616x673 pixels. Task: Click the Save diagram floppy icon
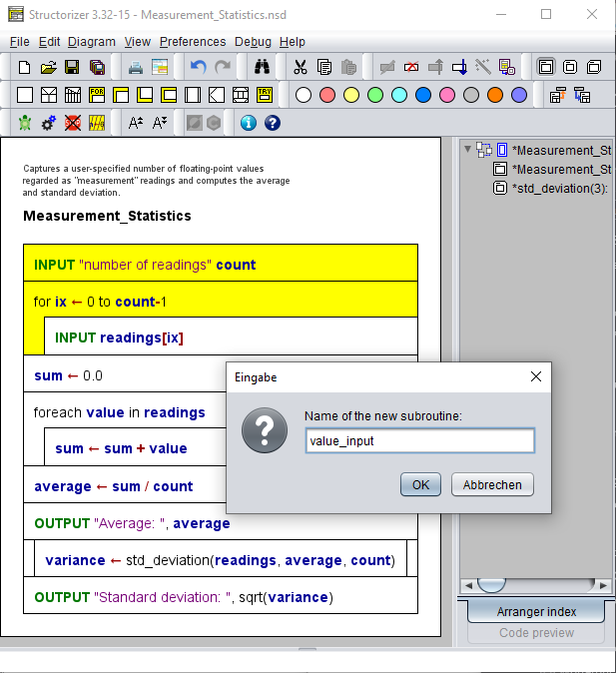(72, 67)
